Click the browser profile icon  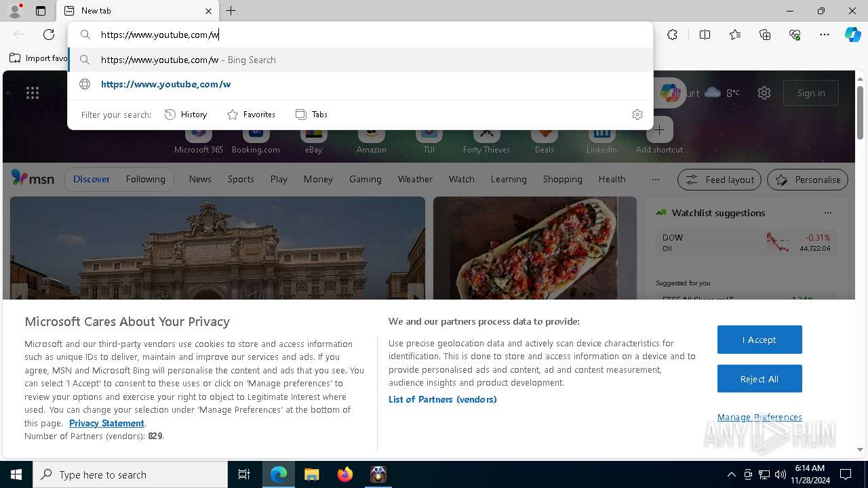(x=15, y=11)
